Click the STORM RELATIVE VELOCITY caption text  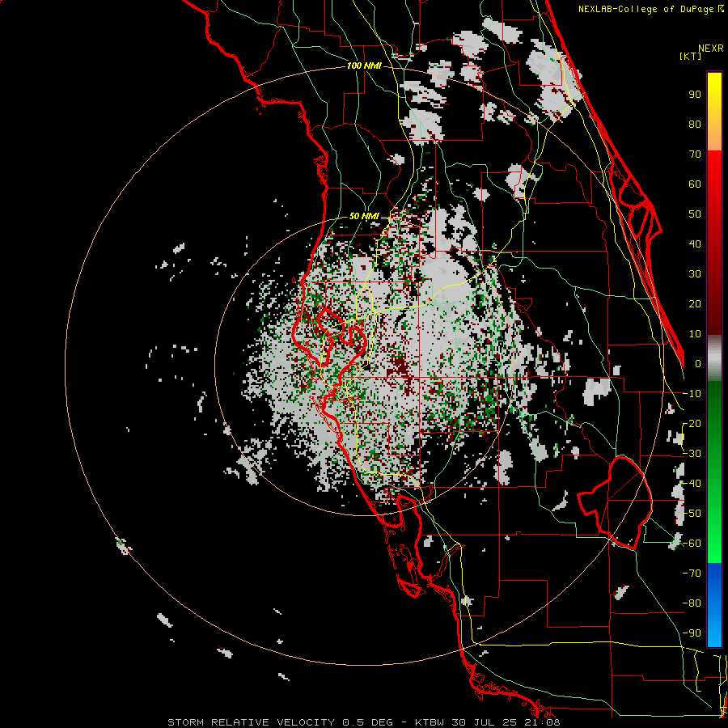[251, 722]
